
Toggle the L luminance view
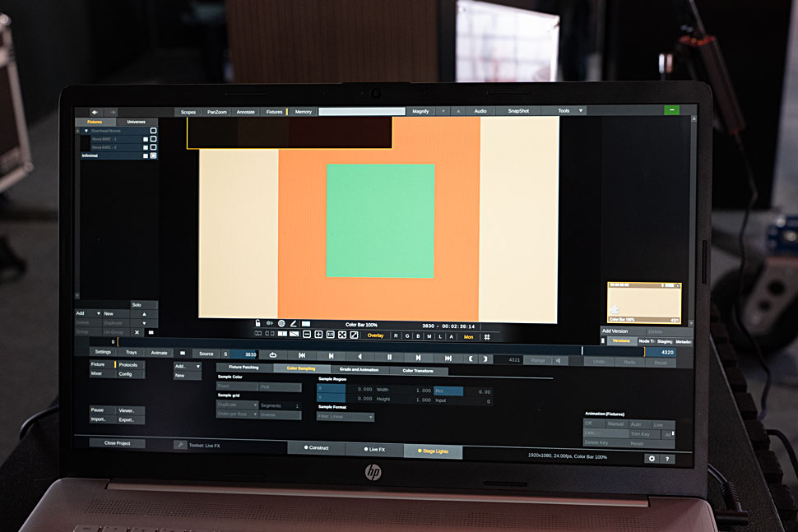tap(440, 336)
